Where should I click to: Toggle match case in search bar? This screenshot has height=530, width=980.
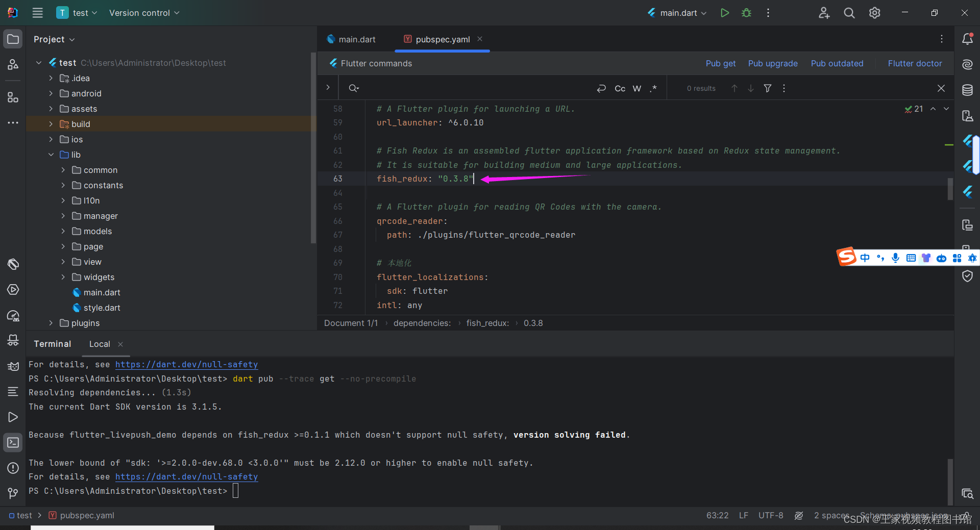[x=620, y=88]
